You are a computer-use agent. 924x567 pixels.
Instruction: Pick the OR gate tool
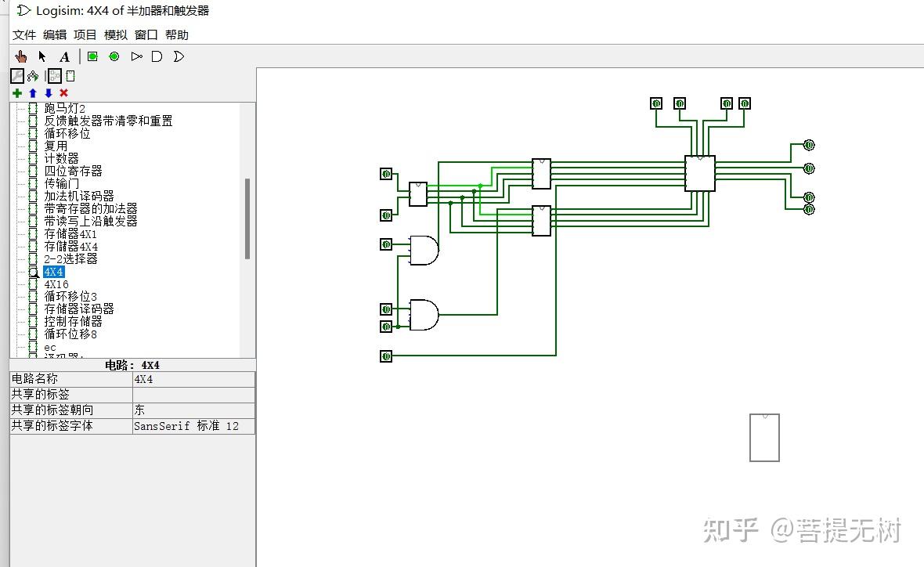pos(178,56)
